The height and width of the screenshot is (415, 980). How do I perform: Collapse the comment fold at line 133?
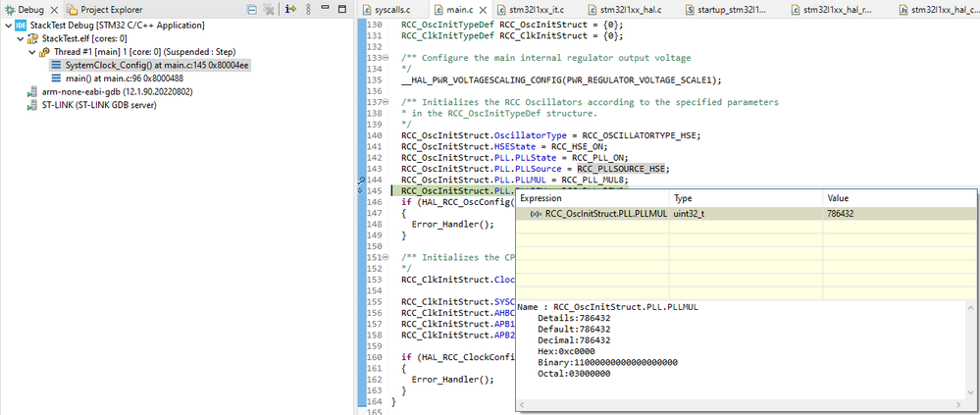pyautogui.click(x=385, y=58)
